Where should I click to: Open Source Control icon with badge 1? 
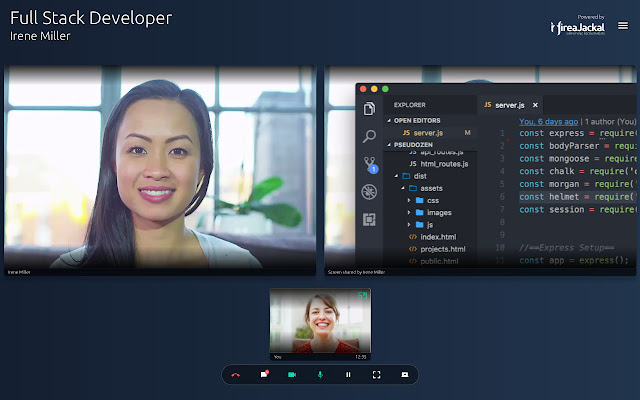click(370, 165)
